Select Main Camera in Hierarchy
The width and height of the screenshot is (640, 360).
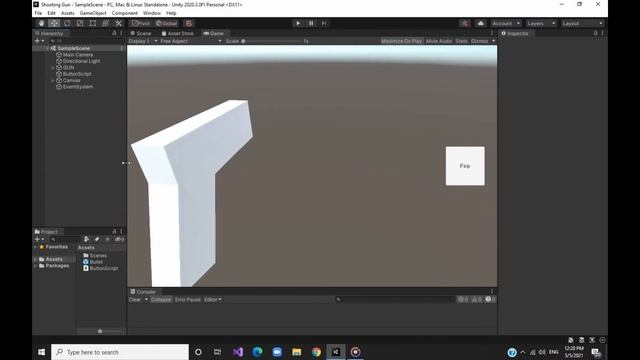click(78, 55)
